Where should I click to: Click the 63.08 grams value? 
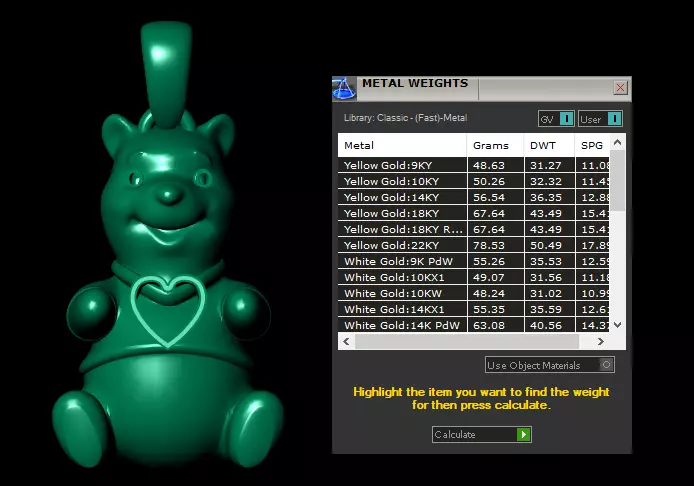coord(489,325)
